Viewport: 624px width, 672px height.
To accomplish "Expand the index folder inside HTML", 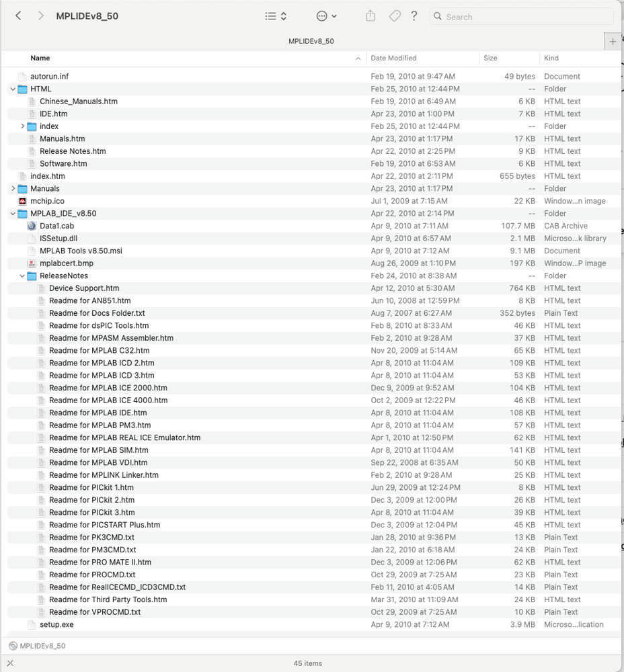I will click(22, 126).
